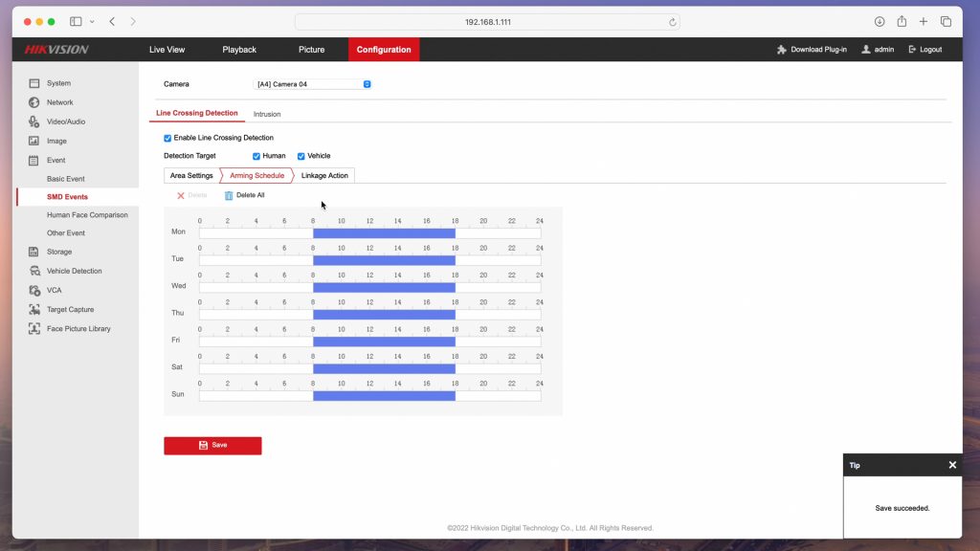Uncheck the Vehicle detection target
Viewport: 980px width, 551px height.
click(x=301, y=156)
